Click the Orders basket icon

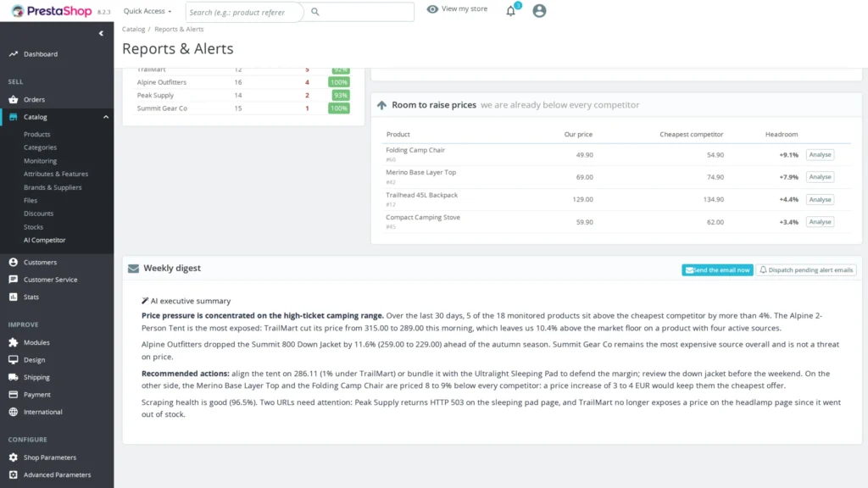[x=14, y=100]
